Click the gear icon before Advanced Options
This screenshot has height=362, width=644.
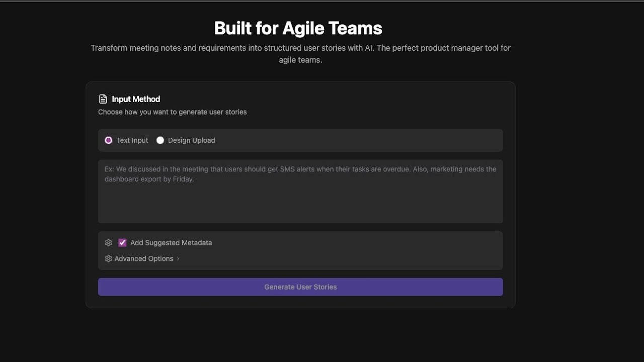(x=108, y=258)
